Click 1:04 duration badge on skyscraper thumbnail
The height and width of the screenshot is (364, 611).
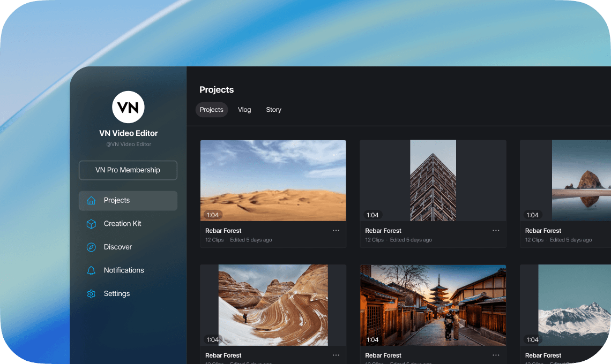point(372,215)
